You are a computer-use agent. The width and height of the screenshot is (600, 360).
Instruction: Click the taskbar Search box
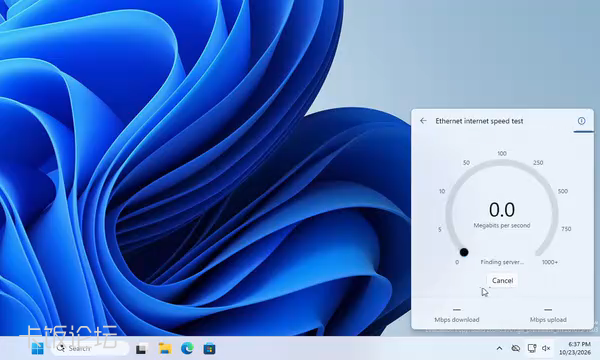pyautogui.click(x=90, y=349)
